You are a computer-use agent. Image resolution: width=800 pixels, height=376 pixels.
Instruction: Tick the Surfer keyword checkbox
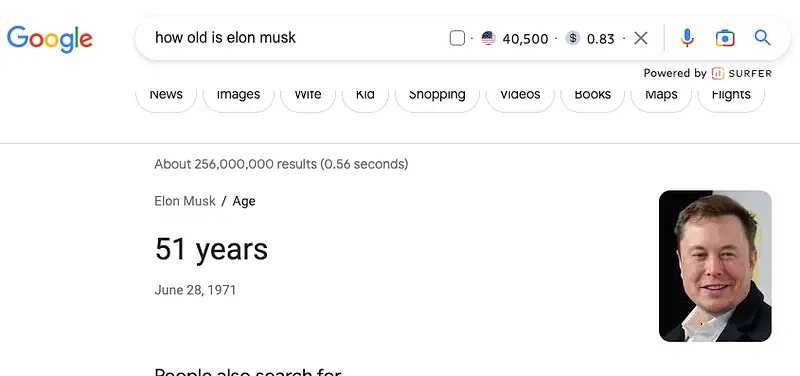point(457,38)
